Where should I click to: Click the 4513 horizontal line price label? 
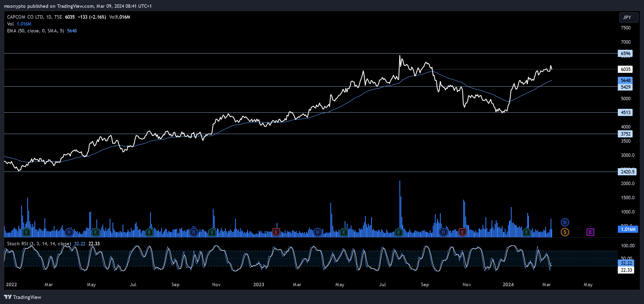pos(625,113)
